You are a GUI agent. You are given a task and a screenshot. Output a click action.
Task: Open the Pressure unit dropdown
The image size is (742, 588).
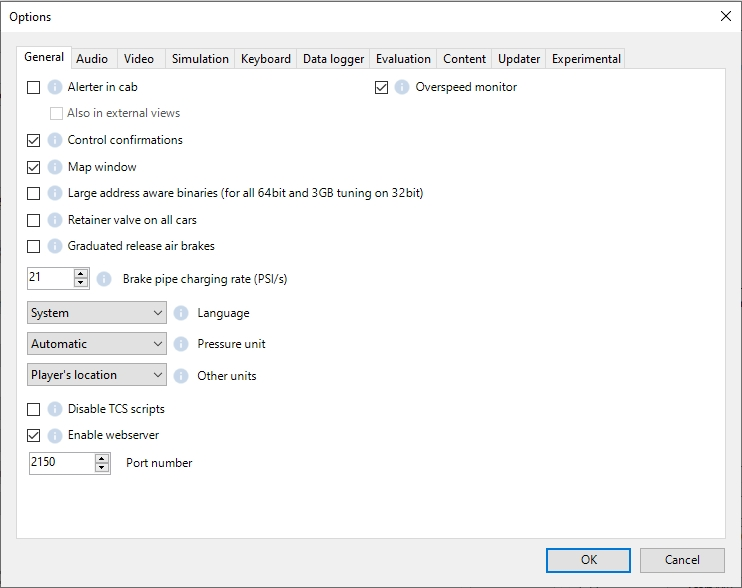(97, 343)
